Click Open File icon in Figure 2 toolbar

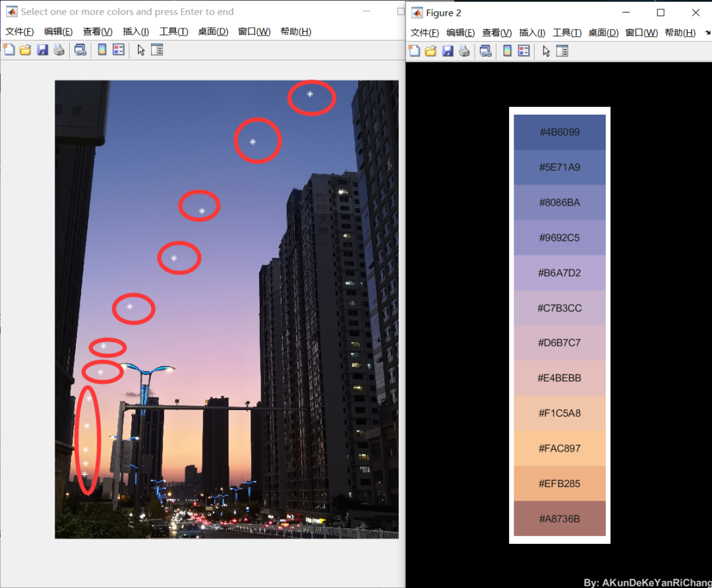430,51
